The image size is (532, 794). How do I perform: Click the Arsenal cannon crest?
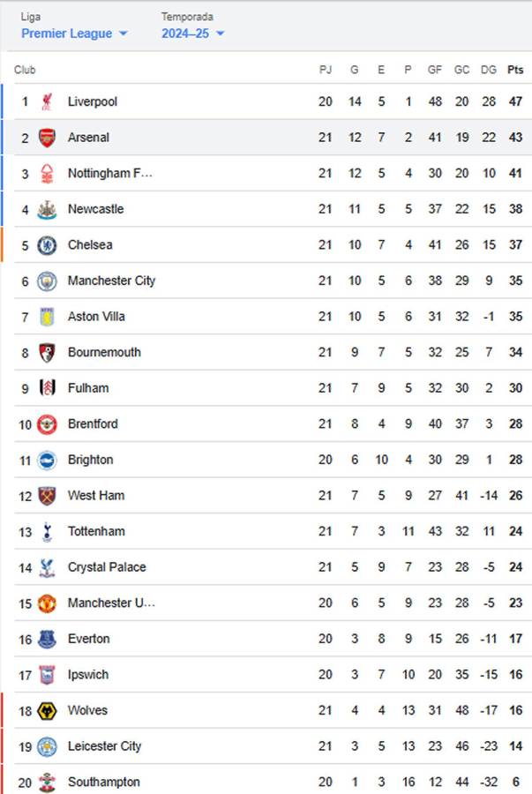pos(46,138)
